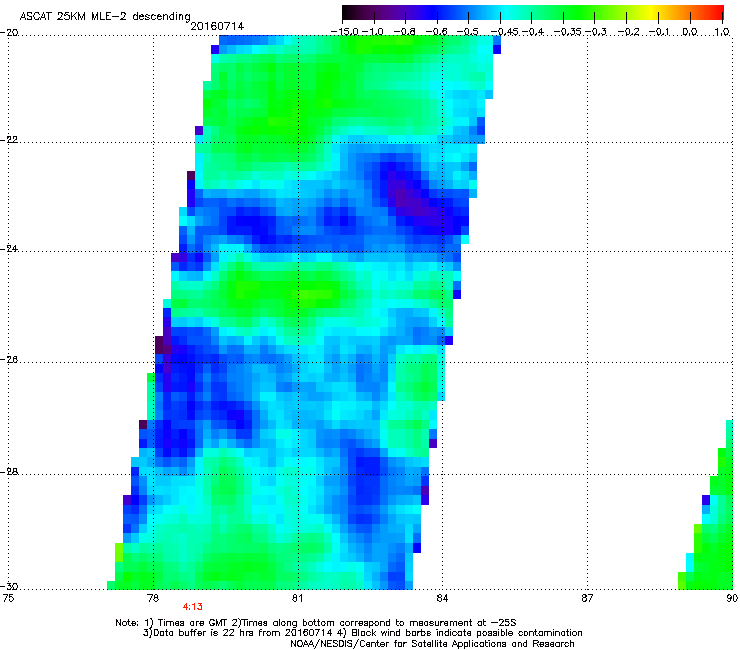Click the title 'ASCAT 25KM MLE-2 descending'
Screen dimensions: 740x650
coord(105,16)
